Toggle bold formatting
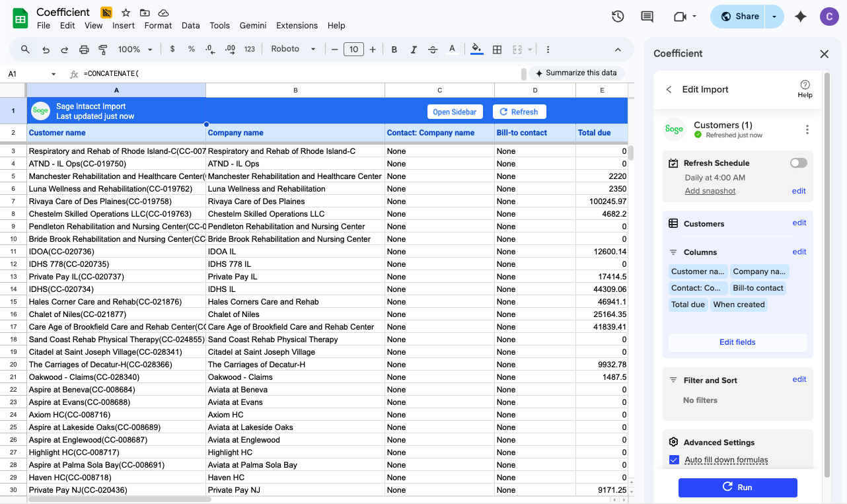The width and height of the screenshot is (847, 504). pyautogui.click(x=394, y=49)
